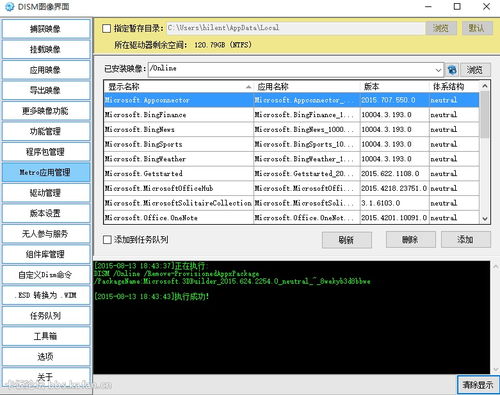Click the 体系结构 column header
Viewport: 500px width, 395px height.
pos(454,87)
